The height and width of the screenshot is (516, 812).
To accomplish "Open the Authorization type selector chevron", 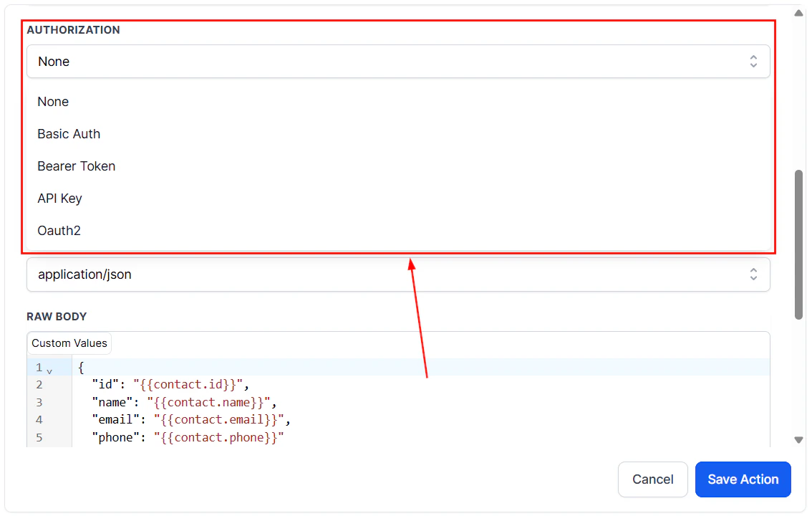I will pos(753,62).
